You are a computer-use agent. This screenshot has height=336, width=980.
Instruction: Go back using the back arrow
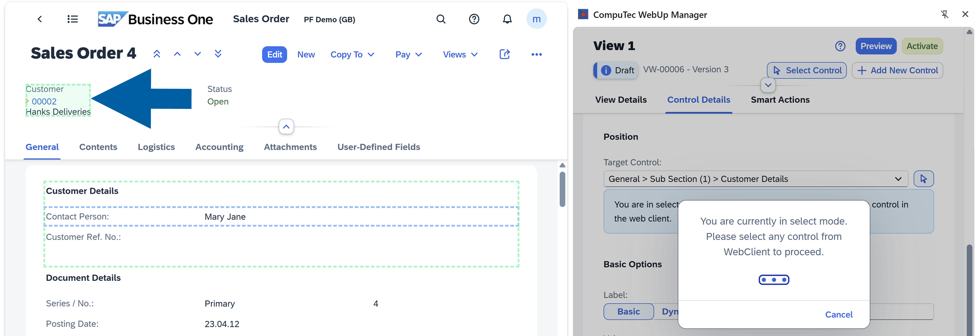tap(40, 19)
